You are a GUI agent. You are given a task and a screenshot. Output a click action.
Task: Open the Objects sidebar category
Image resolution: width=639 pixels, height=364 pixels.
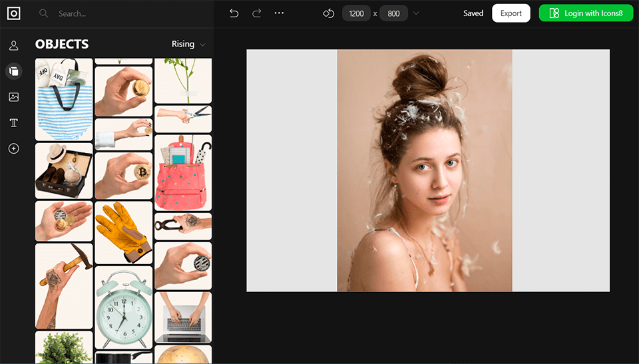(x=14, y=71)
